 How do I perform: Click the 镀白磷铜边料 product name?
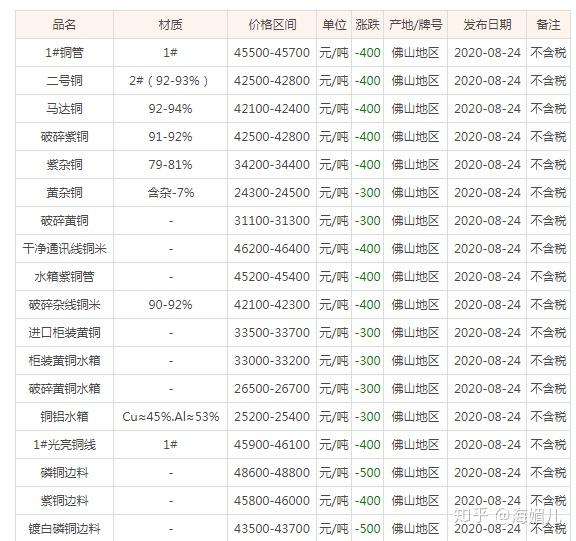click(x=64, y=529)
